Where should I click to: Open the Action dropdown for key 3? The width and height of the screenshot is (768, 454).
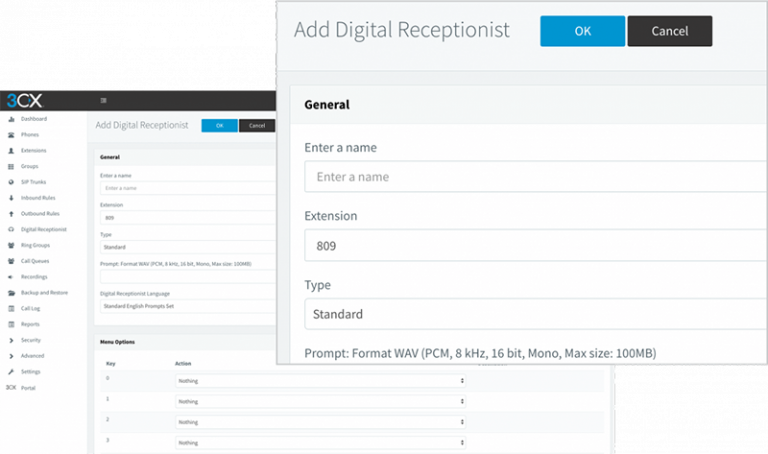(x=320, y=442)
